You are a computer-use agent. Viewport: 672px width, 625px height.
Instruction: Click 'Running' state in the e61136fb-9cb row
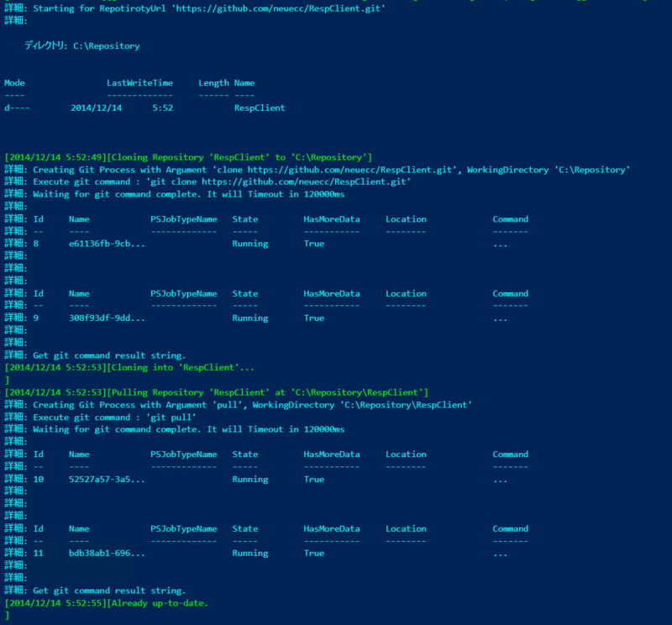tap(250, 244)
